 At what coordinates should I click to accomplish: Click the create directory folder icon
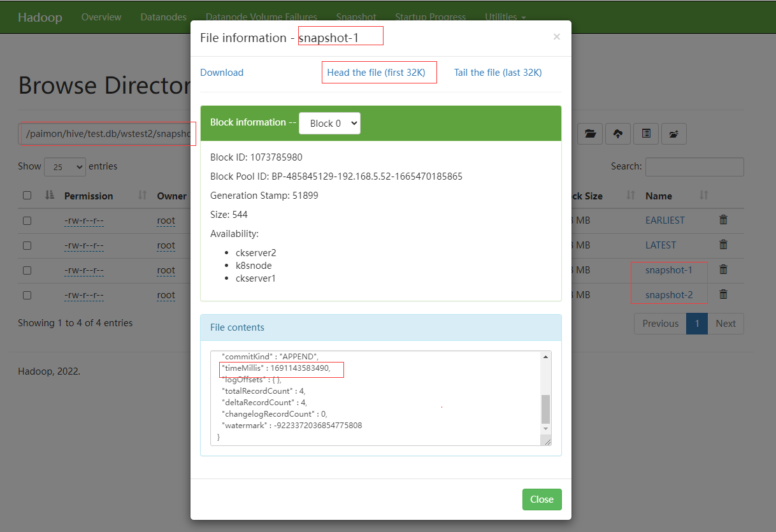674,134
